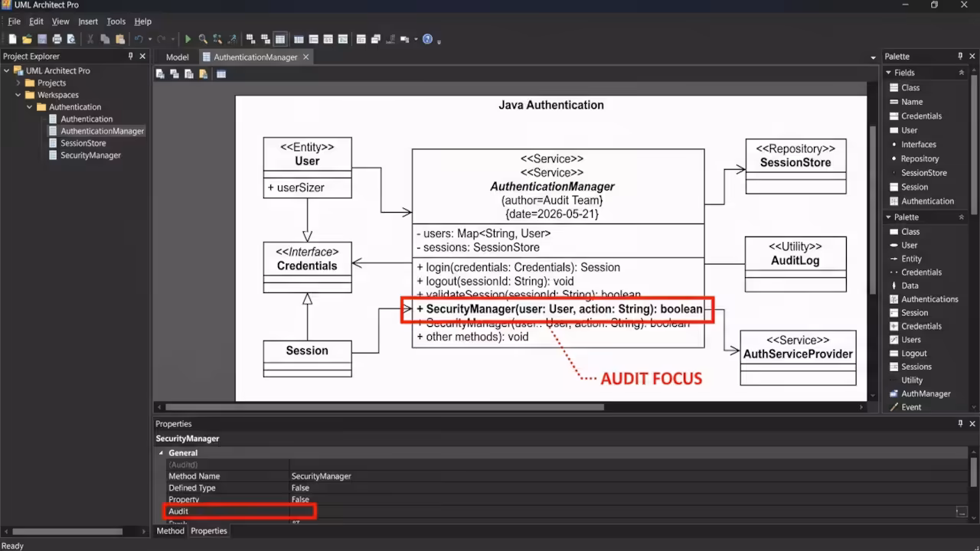Open print preview from the toolbar
This screenshot has width=980, height=551.
[71, 39]
